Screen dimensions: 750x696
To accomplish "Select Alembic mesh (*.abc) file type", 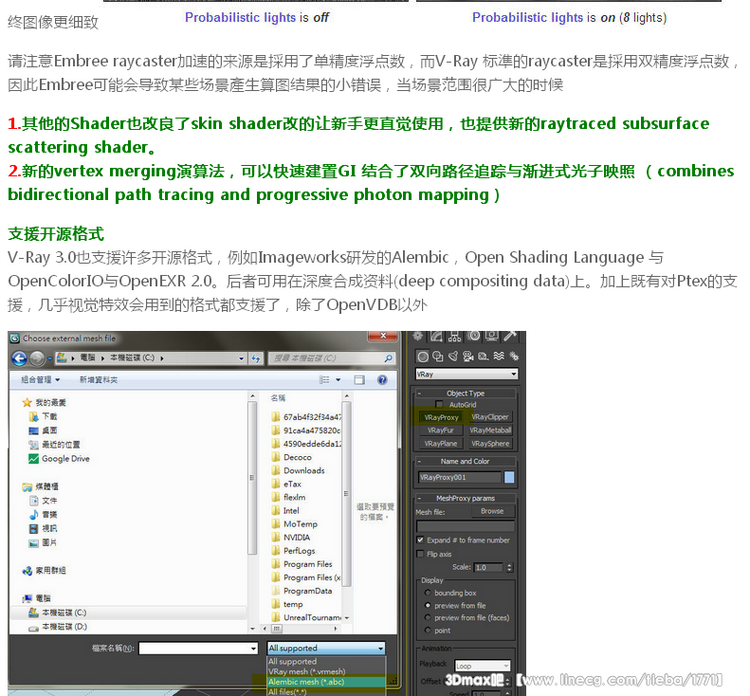I will pyautogui.click(x=326, y=682).
